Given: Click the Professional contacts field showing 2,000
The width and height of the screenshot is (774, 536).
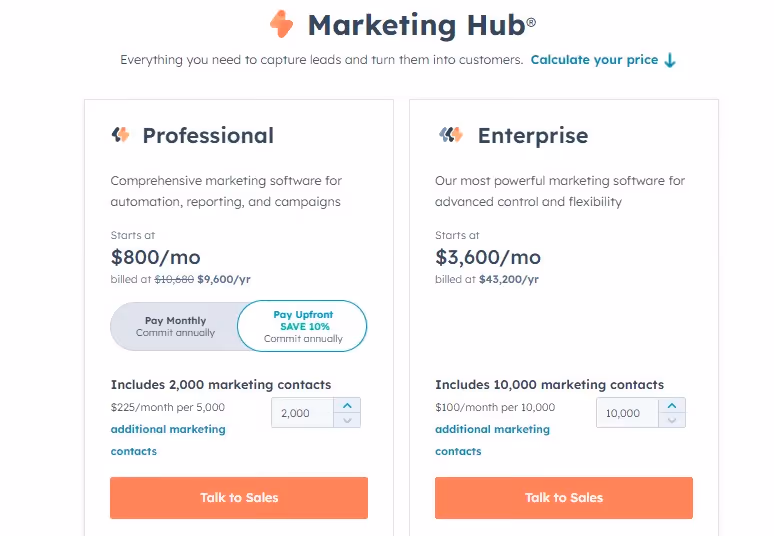Looking at the screenshot, I should (x=302, y=413).
